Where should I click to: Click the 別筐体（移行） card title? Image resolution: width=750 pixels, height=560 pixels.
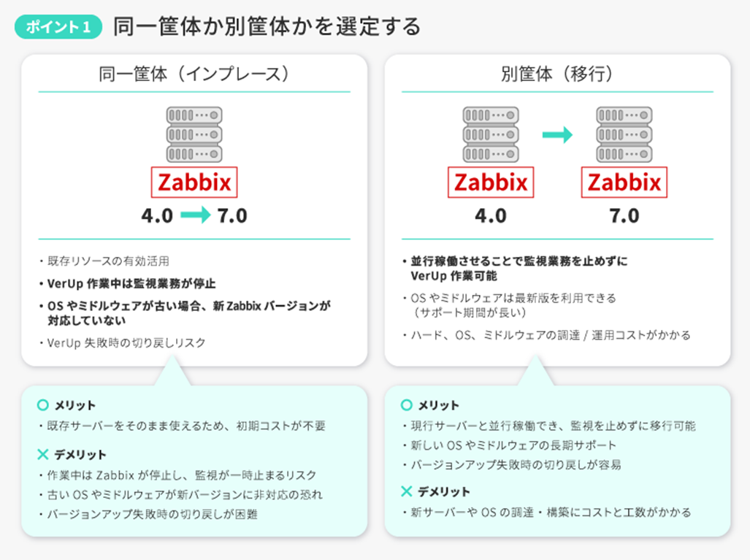click(557, 74)
